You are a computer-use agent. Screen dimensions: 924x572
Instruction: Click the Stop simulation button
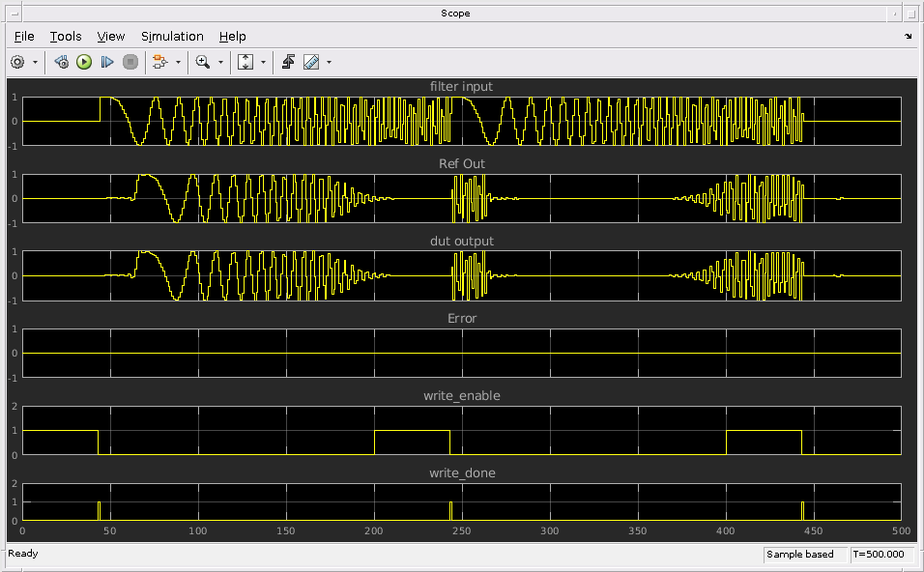130,62
